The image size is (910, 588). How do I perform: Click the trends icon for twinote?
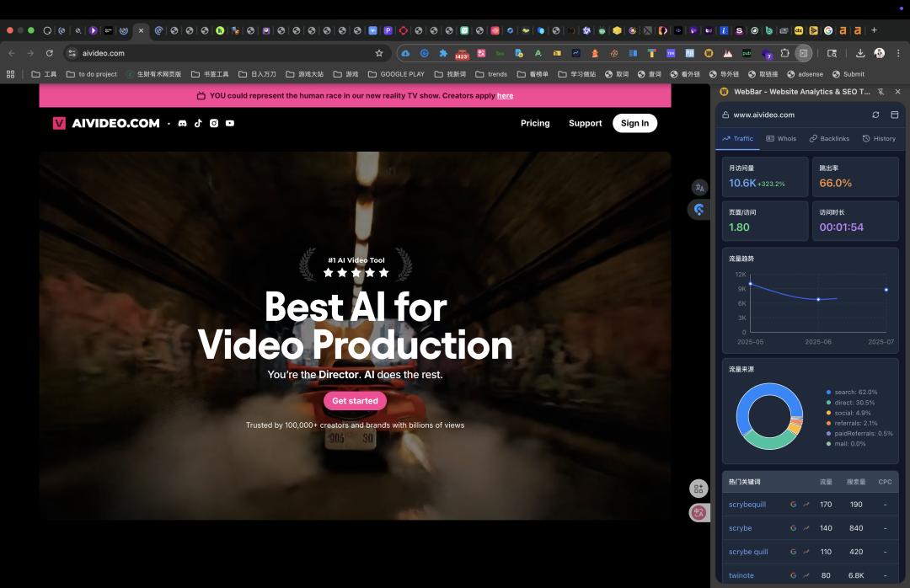pos(806,575)
